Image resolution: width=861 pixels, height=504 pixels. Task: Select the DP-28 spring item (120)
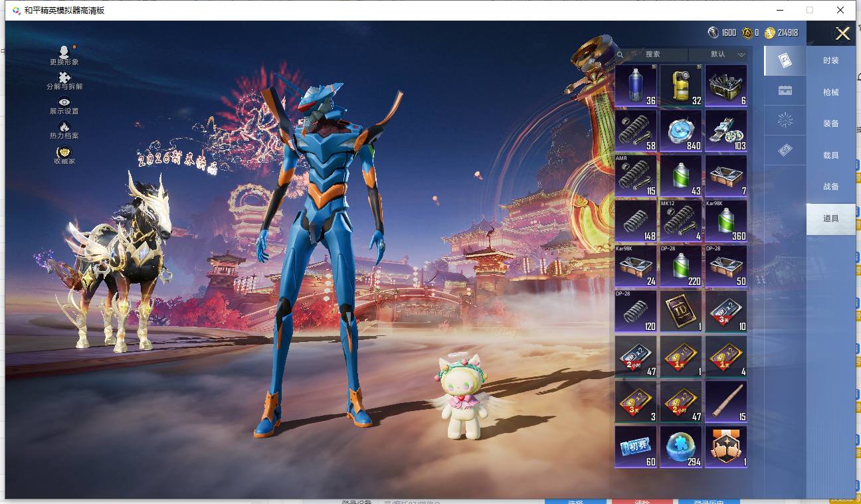tap(636, 311)
